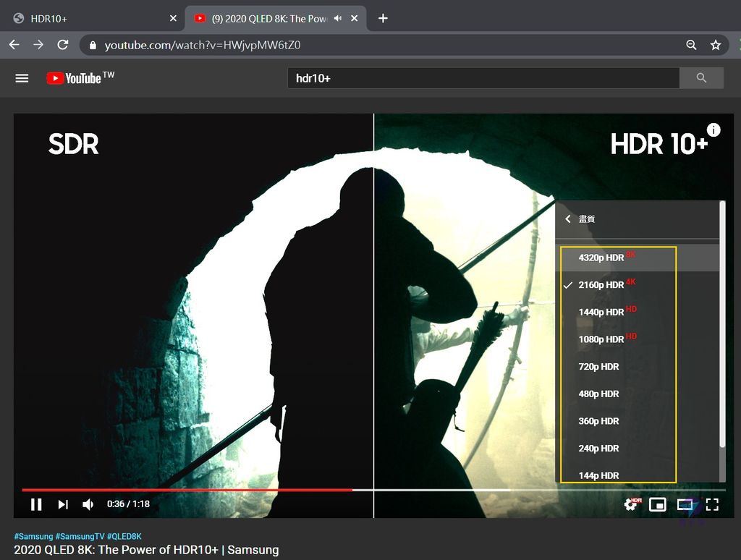Viewport: 741px width, 560px height.
Task: Mute the video volume speaker icon
Action: tap(88, 504)
